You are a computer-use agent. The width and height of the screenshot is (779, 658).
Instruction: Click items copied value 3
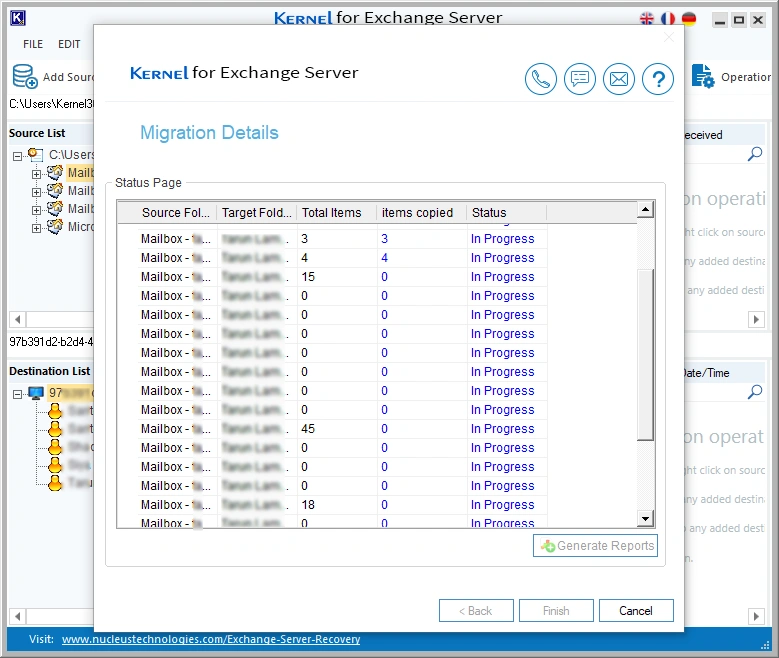[385, 239]
